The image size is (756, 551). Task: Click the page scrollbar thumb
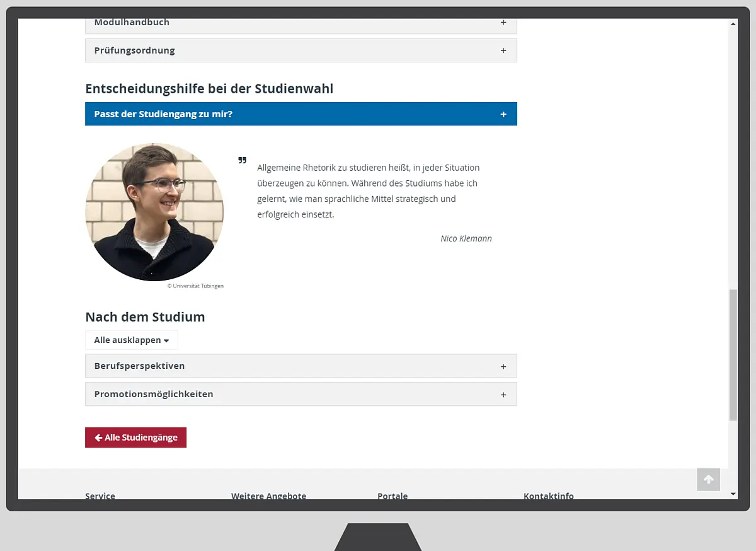[x=733, y=355]
